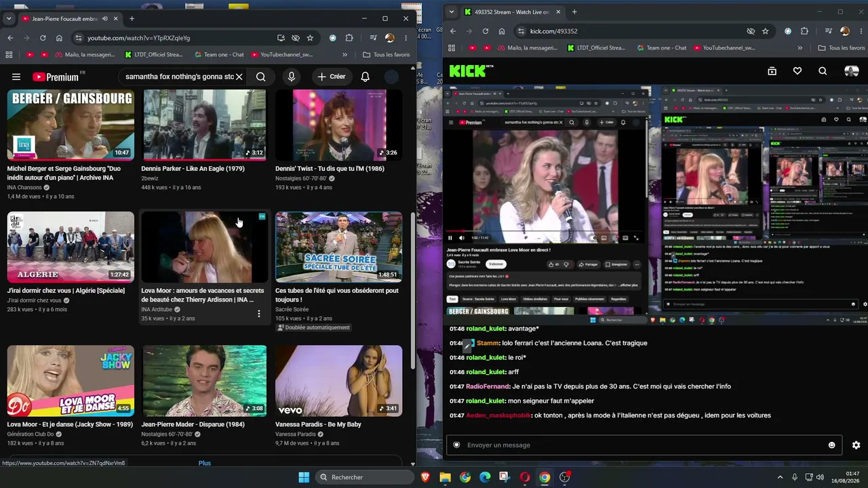The width and height of the screenshot is (868, 488).
Task: Open Tous les favoris folder in YouTube window
Action: 387,55
